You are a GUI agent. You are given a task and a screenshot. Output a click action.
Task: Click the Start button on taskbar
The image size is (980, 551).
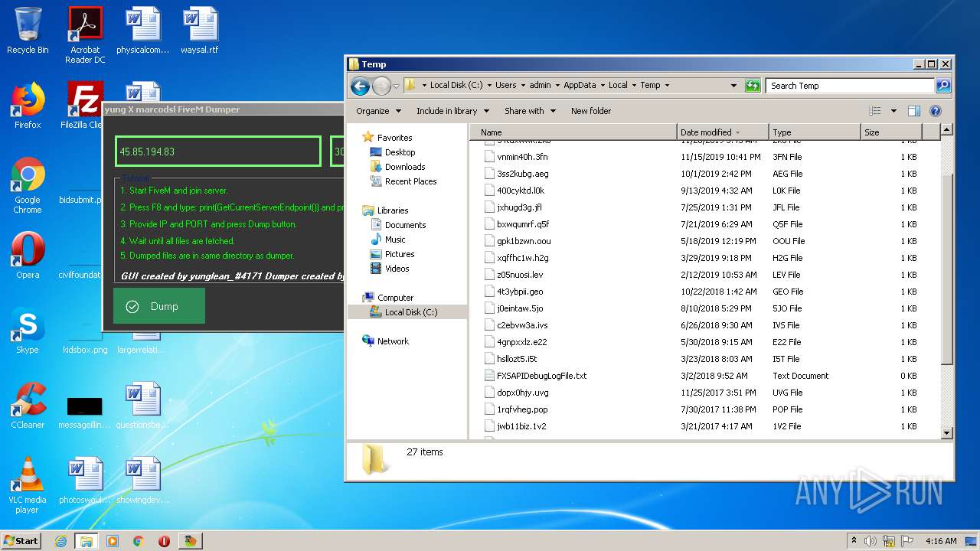click(21, 540)
